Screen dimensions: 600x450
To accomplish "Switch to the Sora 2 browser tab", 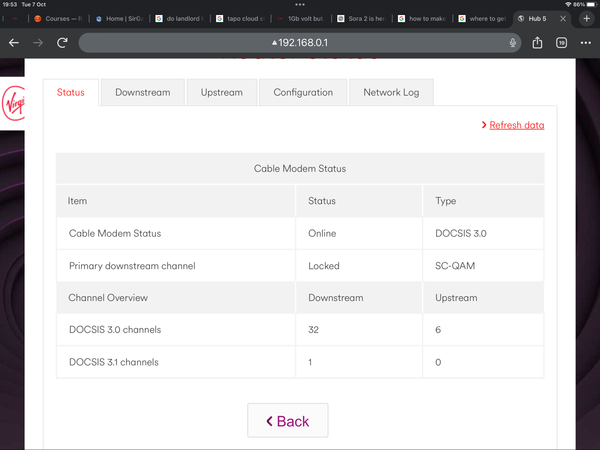I will click(x=362, y=18).
